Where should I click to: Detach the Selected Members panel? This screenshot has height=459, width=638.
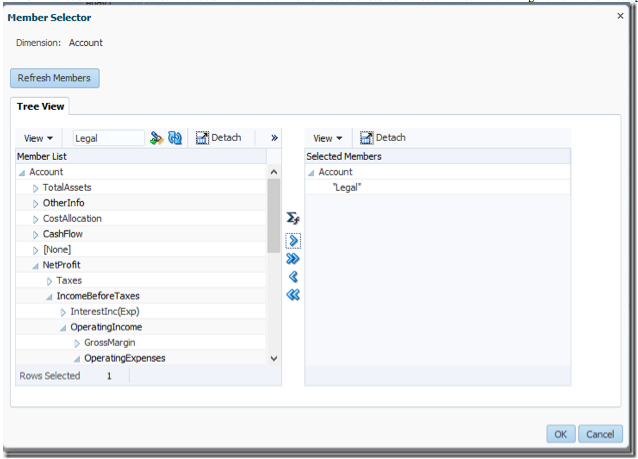(x=382, y=138)
